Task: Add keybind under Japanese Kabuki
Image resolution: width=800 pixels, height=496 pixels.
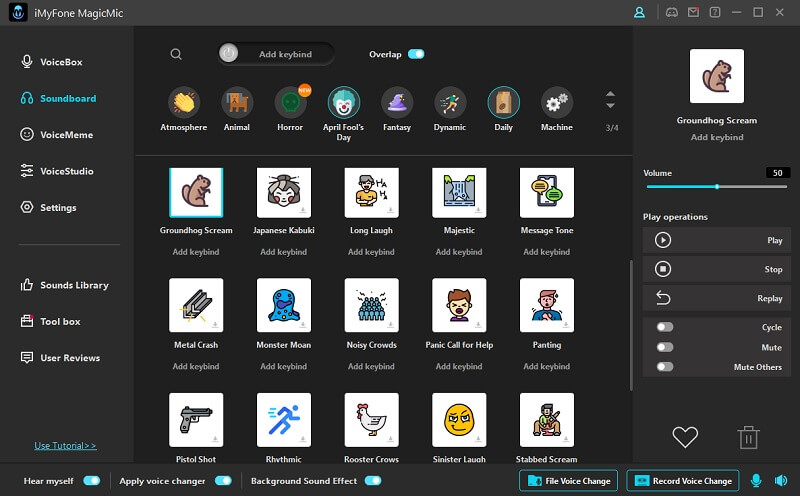Action: tap(284, 252)
